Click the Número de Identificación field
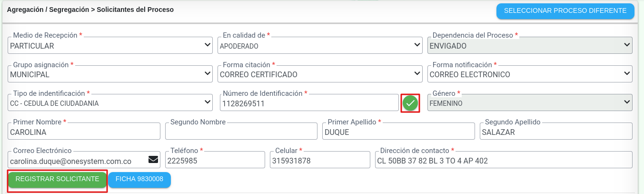Screen dimensions: 644x194 (309, 103)
